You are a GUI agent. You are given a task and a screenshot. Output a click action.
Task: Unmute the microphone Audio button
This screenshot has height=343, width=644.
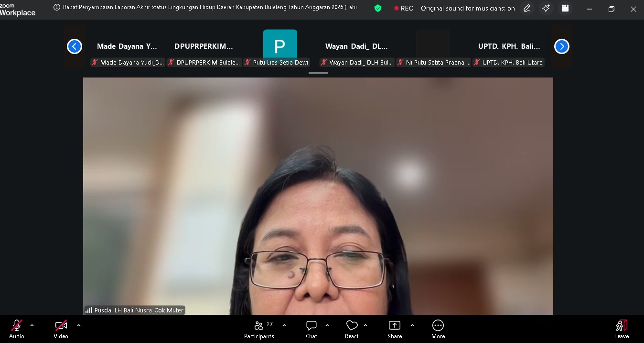click(x=17, y=326)
